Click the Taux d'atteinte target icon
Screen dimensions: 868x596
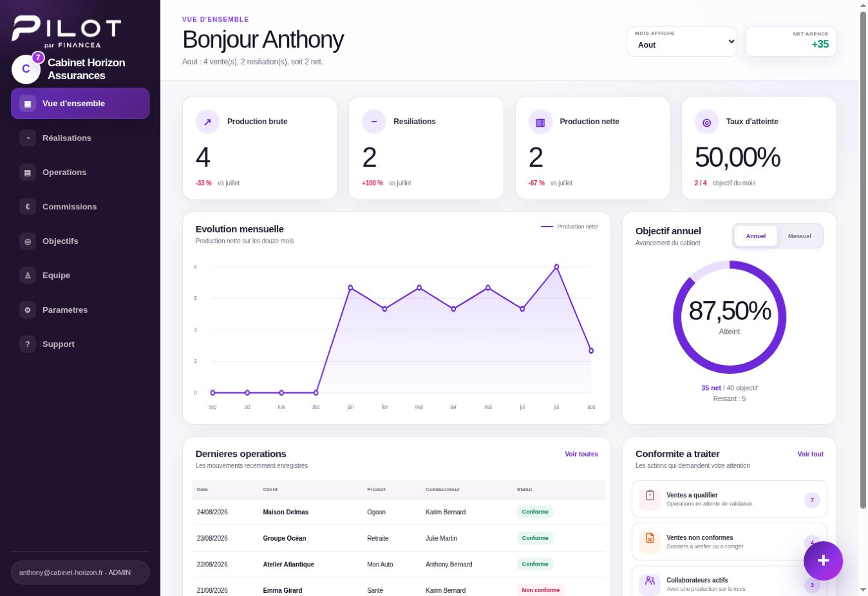[706, 122]
